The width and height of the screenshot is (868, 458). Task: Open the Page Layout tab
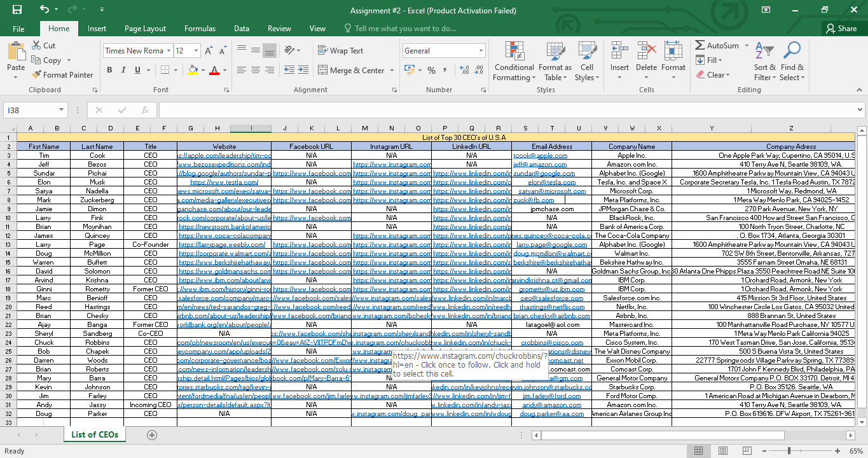click(x=145, y=29)
